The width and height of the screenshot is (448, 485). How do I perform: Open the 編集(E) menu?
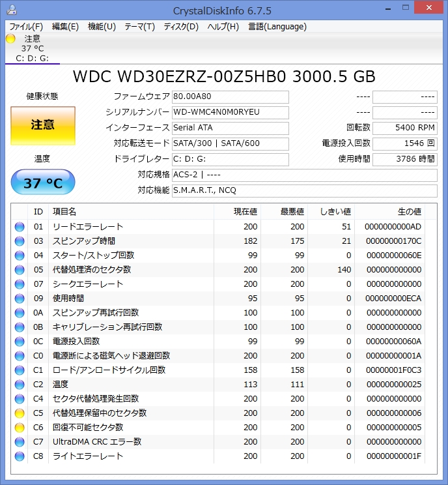[65, 27]
